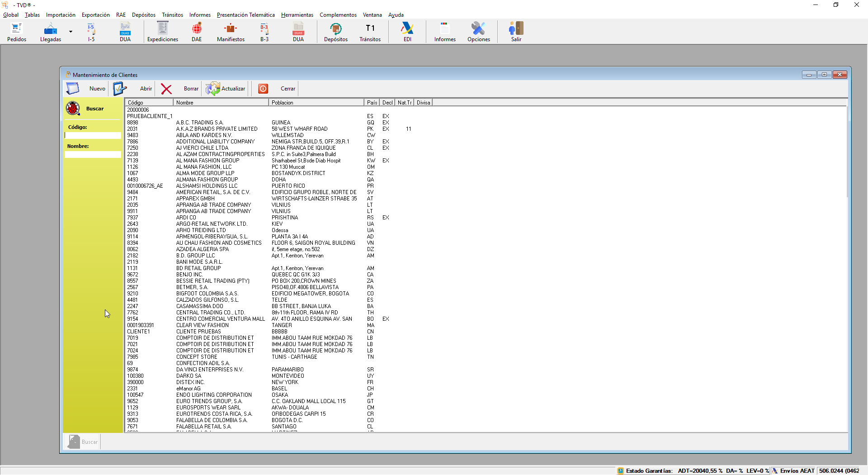The width and height of the screenshot is (868, 475).
Task: Open the Importación menu
Action: [61, 15]
